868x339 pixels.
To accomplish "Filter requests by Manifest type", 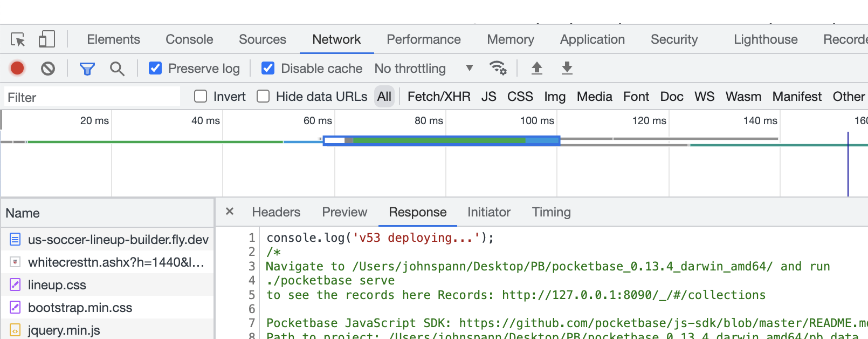I will (x=797, y=97).
